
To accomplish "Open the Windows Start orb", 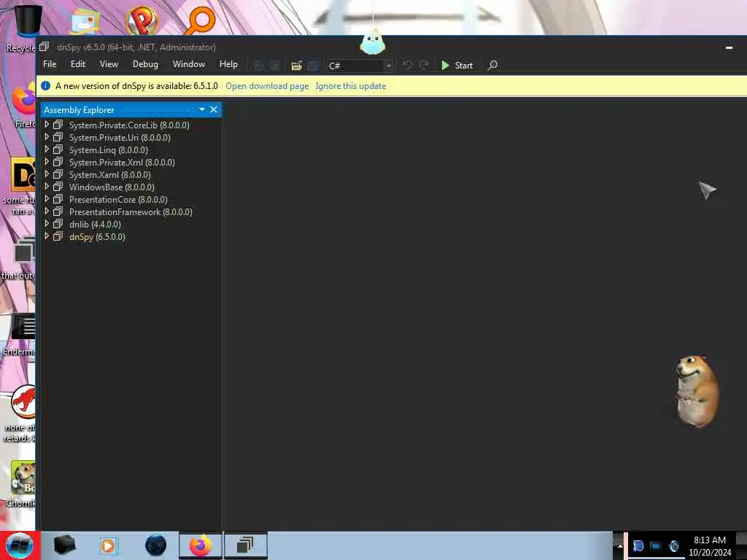I will [20, 545].
